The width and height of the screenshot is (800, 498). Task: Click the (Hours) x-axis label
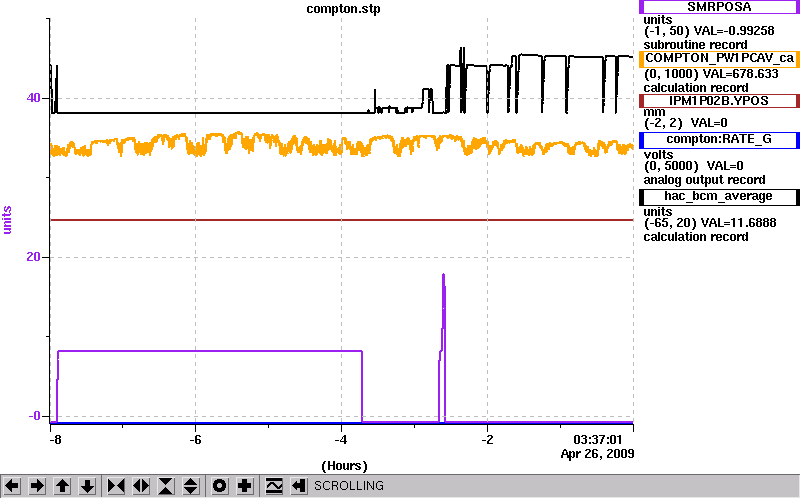[x=344, y=466]
